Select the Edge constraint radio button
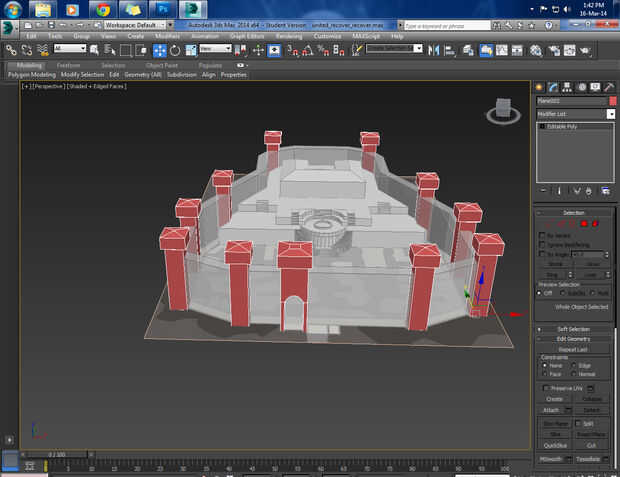 point(573,366)
